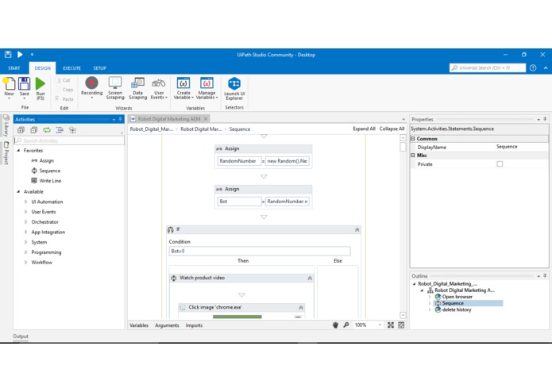Click the Save button in File group
The image size is (552, 392).
[x=25, y=88]
